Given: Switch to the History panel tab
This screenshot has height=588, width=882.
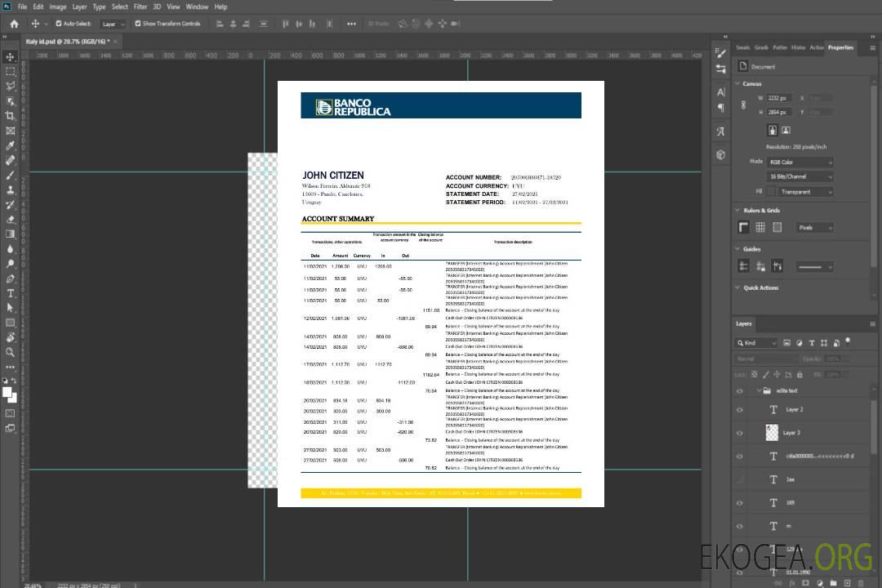Looking at the screenshot, I should click(798, 47).
